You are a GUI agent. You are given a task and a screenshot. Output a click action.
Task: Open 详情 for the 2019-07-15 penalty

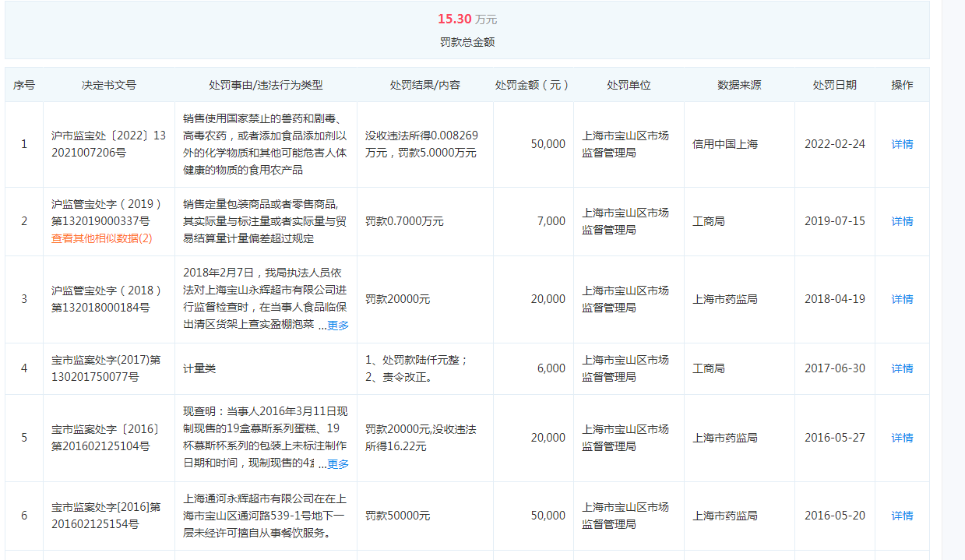pos(902,221)
